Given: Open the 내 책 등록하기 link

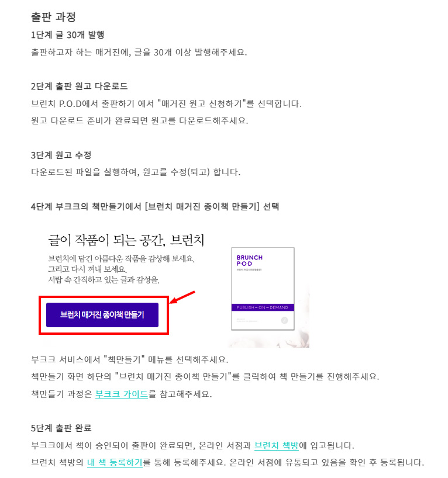Looking at the screenshot, I should (x=115, y=462).
